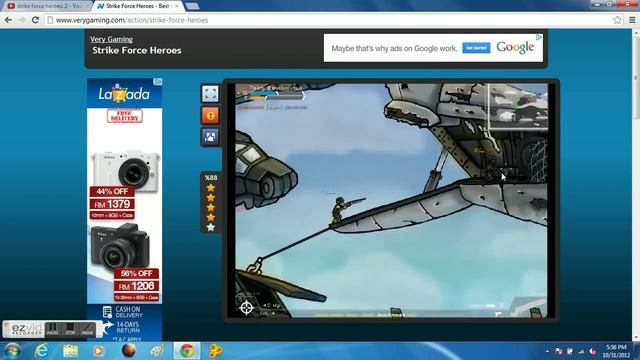Click the Chrome taskbar icon

187,351
